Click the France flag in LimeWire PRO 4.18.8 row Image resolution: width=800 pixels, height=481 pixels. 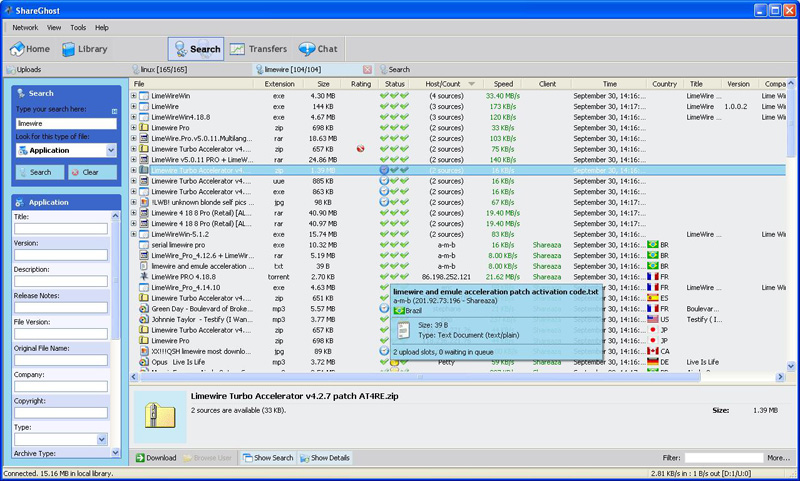click(653, 276)
